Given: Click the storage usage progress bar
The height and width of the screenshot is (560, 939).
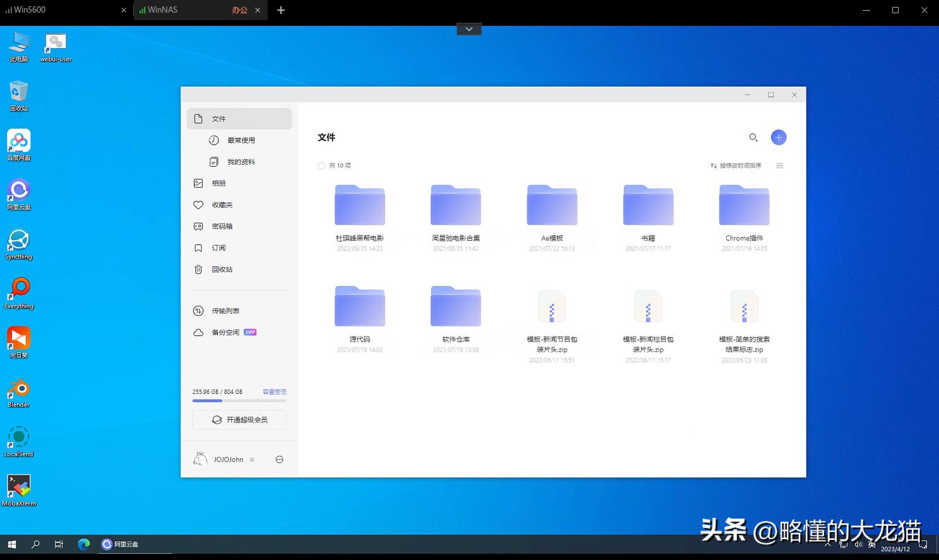Looking at the screenshot, I should [239, 400].
